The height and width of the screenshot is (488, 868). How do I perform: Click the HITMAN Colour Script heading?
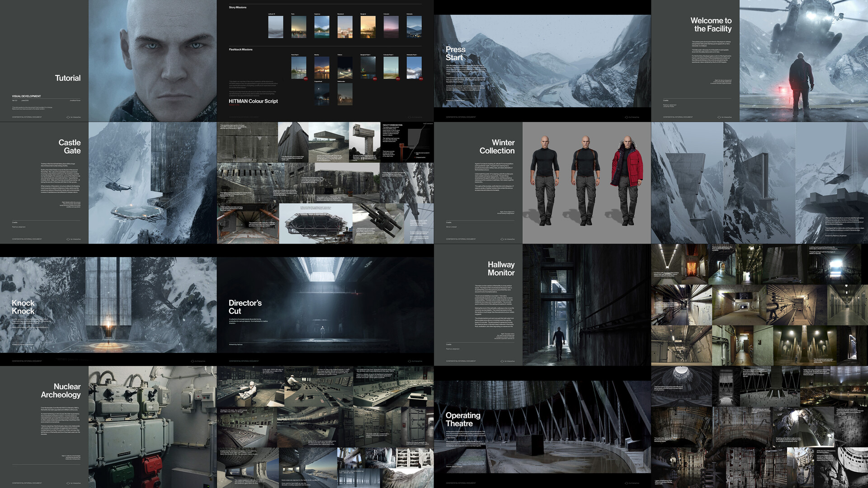point(253,101)
